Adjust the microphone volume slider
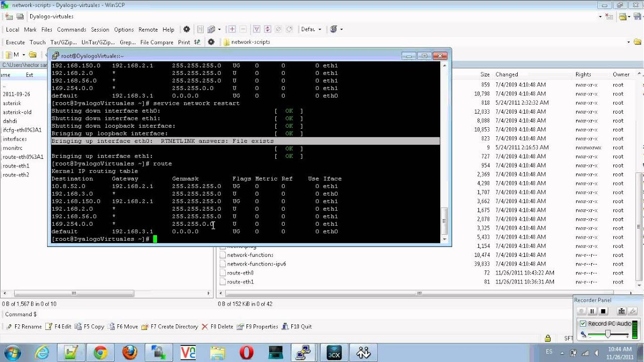Viewport: 644px width, 362px height. pyautogui.click(x=608, y=334)
